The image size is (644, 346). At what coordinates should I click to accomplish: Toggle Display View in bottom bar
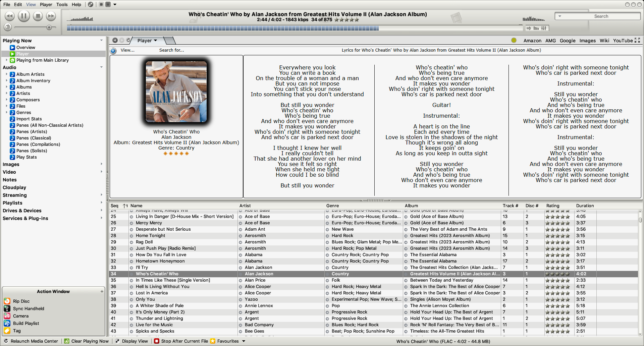click(x=131, y=341)
